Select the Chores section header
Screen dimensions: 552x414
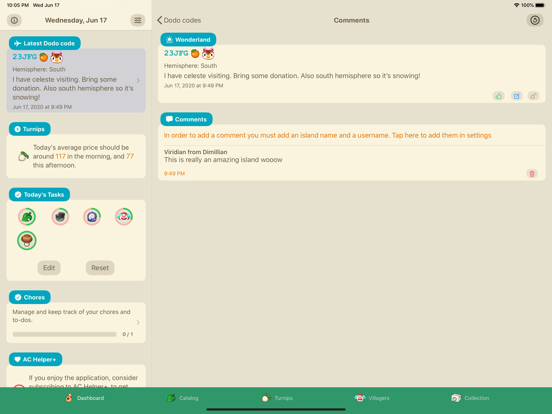coord(30,297)
